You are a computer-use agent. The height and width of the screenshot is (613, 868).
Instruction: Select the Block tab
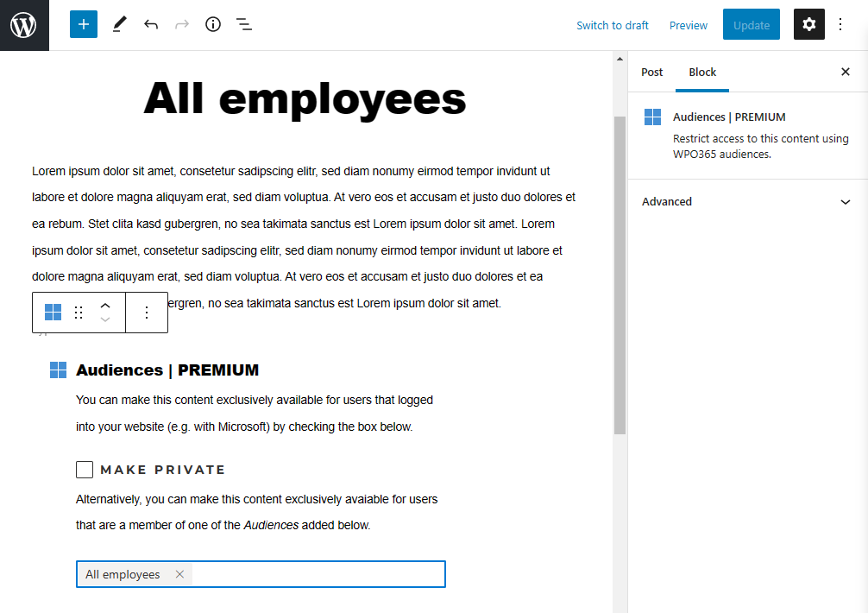pyautogui.click(x=702, y=72)
